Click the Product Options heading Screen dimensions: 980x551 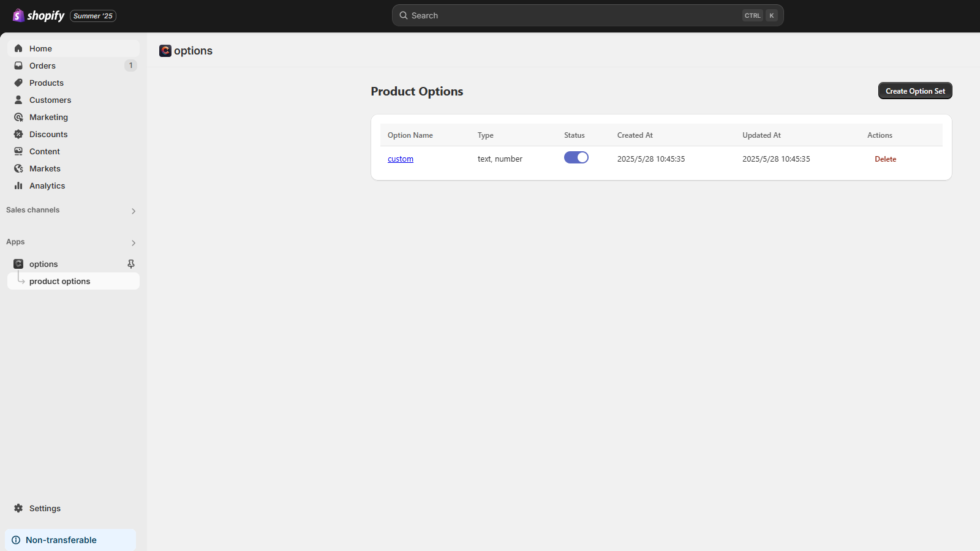coord(417,91)
